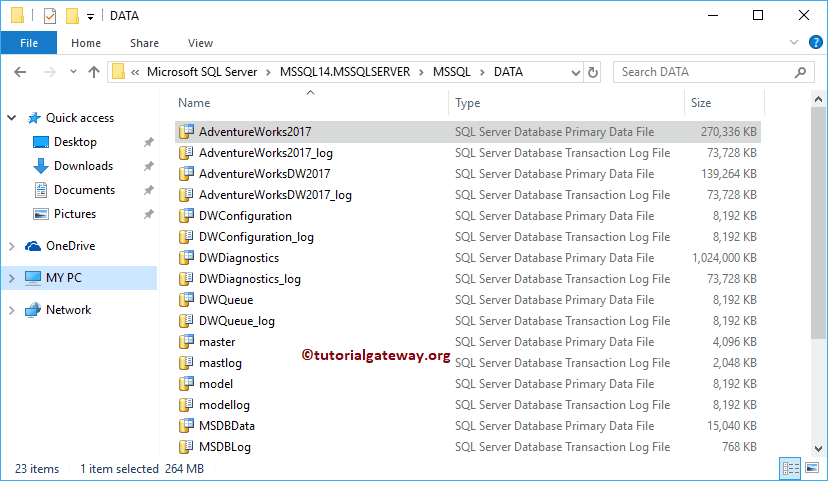Click the folder icon at address bar start
This screenshot has height=481, width=828.
pyautogui.click(x=119, y=72)
